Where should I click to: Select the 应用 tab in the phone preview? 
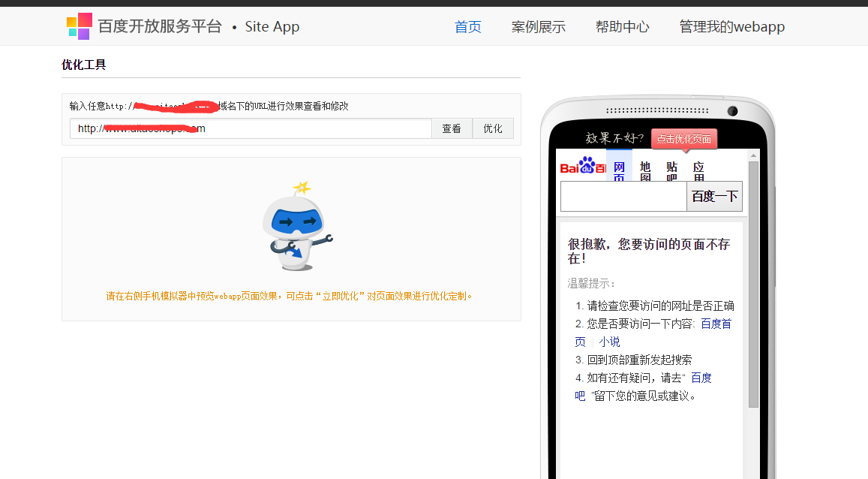pos(698,171)
